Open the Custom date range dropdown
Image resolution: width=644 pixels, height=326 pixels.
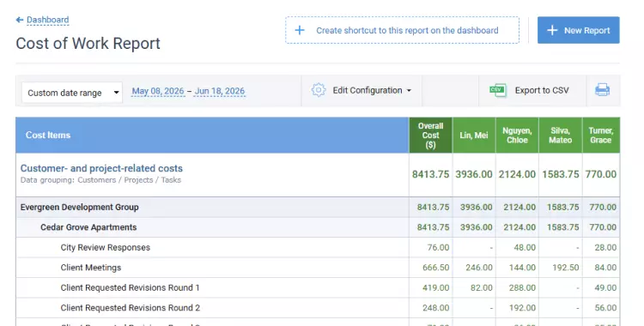[x=72, y=93]
